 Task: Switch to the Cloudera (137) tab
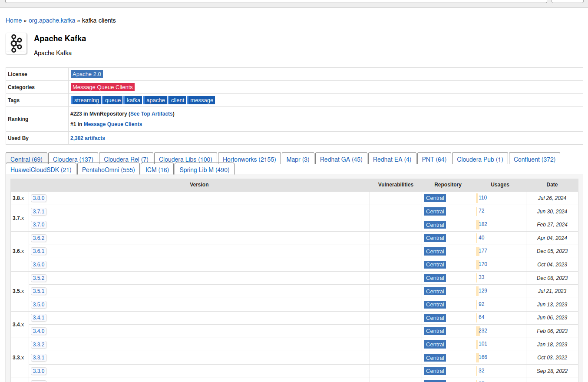[x=73, y=159]
